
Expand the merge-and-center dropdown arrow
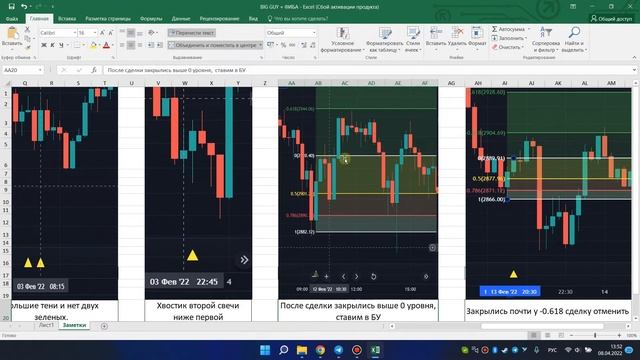260,45
